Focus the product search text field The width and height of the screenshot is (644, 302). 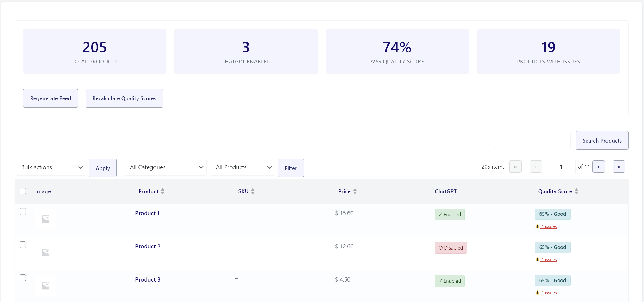pos(532,141)
